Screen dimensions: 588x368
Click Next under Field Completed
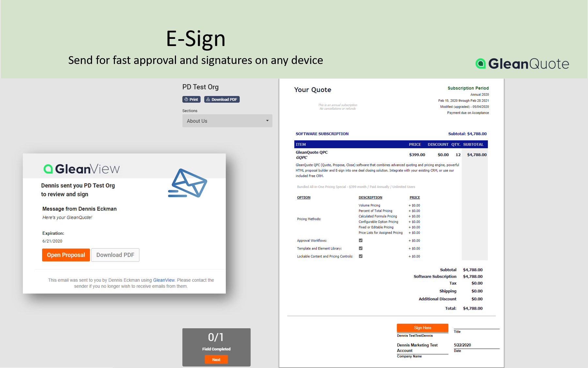coord(216,359)
